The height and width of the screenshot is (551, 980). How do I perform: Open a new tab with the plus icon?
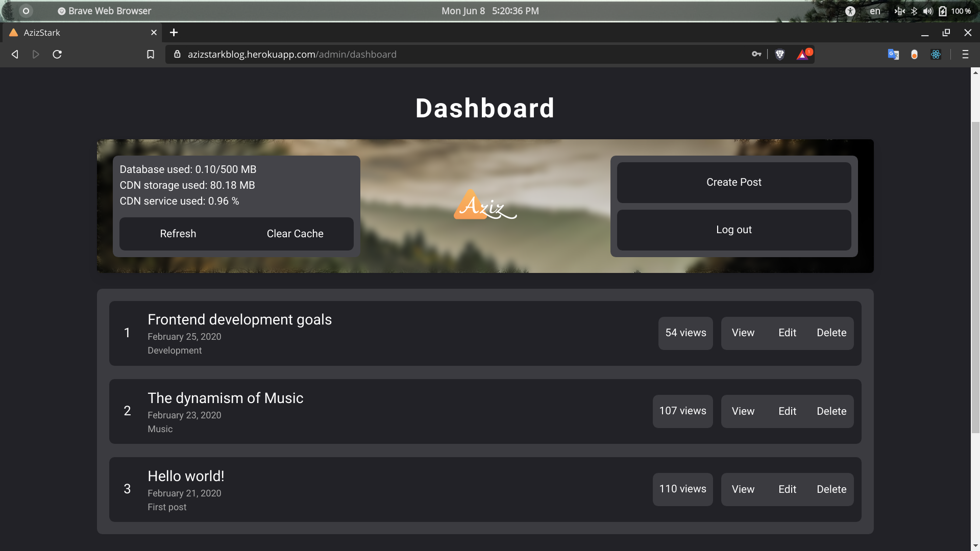pos(174,33)
